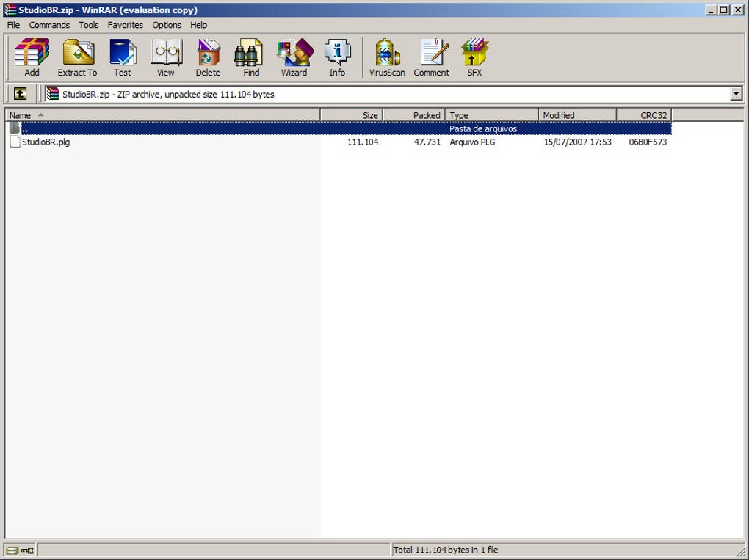The width and height of the screenshot is (749, 560).
Task: Click the SFX conversion icon
Action: pyautogui.click(x=474, y=57)
